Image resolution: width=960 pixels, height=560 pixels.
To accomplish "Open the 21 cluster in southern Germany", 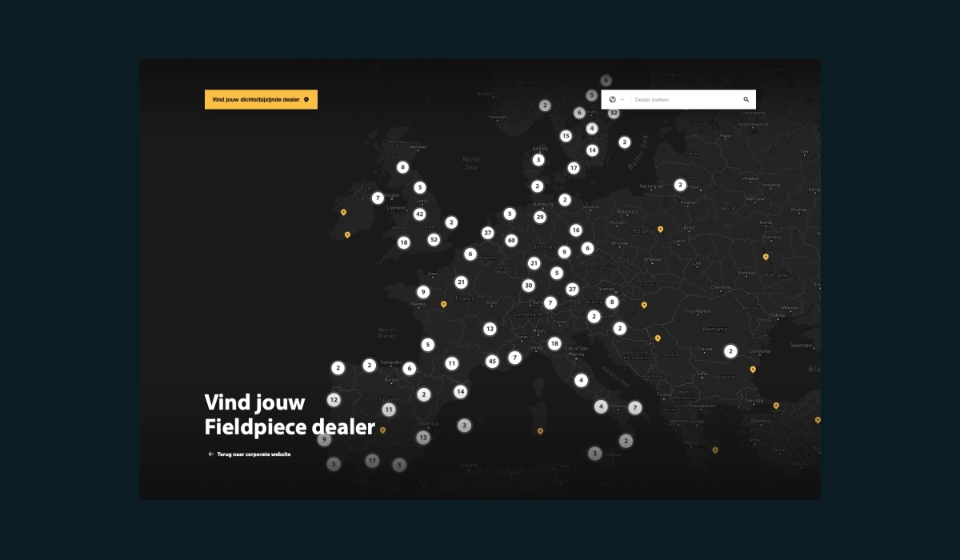I will tap(534, 262).
